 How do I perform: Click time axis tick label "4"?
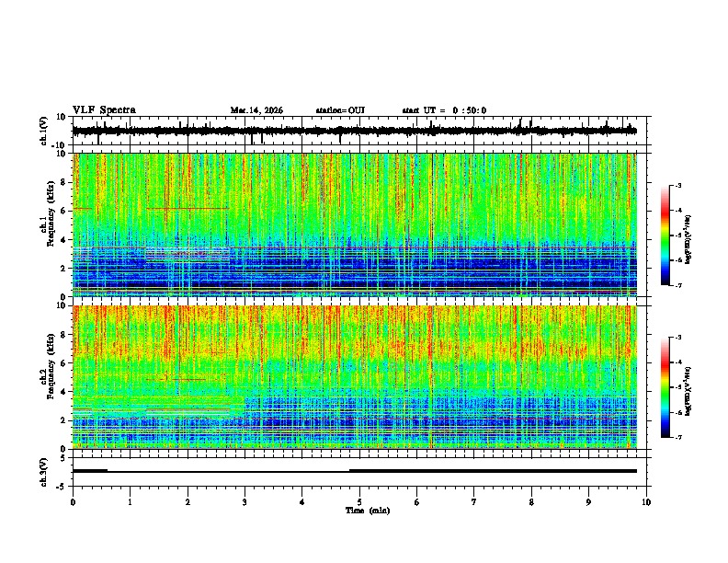tap(302, 502)
